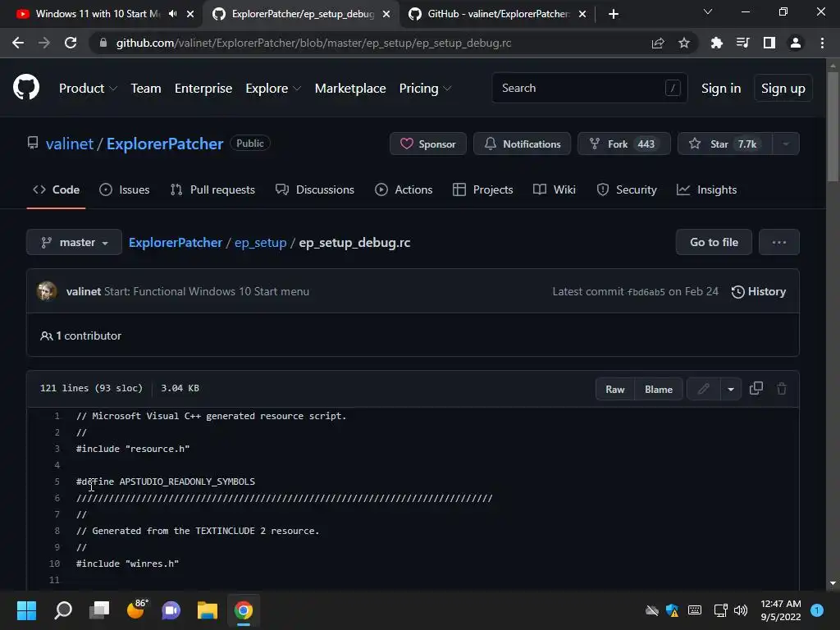Click the Sign in link
Image resolution: width=840 pixels, height=630 pixels.
721,89
